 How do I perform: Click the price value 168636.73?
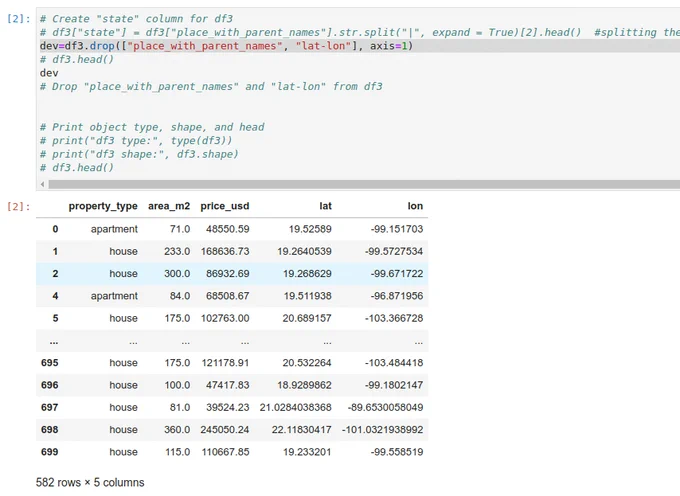point(225,251)
